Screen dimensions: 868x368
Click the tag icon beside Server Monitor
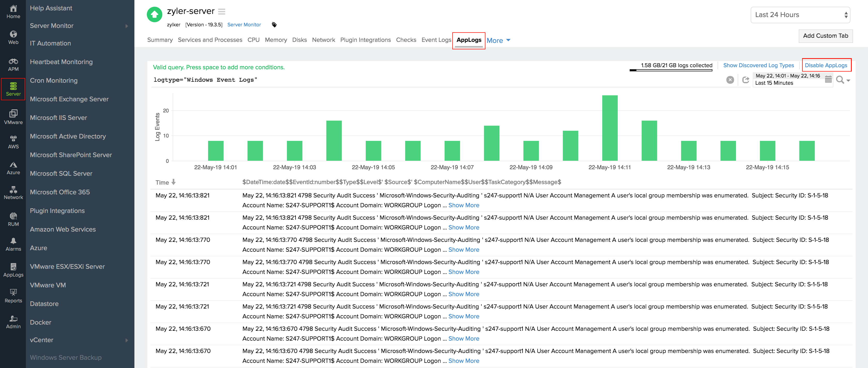point(274,25)
